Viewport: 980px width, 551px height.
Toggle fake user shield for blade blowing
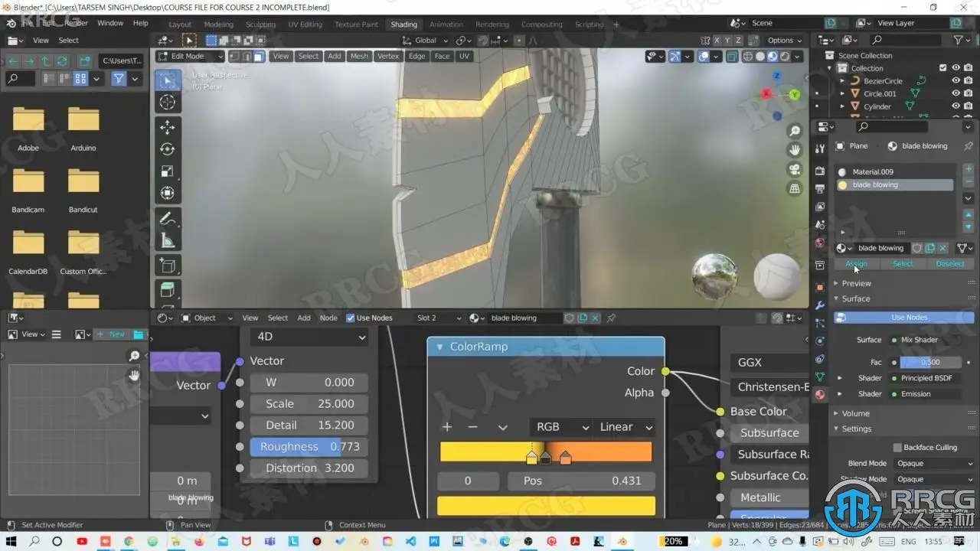click(x=916, y=248)
